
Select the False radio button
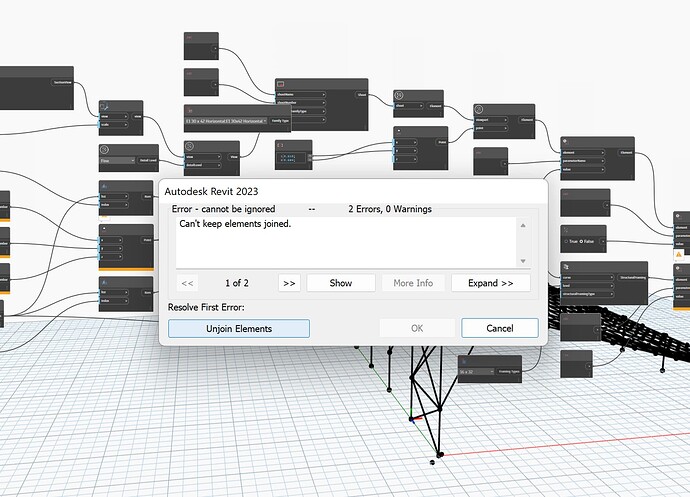[581, 241]
